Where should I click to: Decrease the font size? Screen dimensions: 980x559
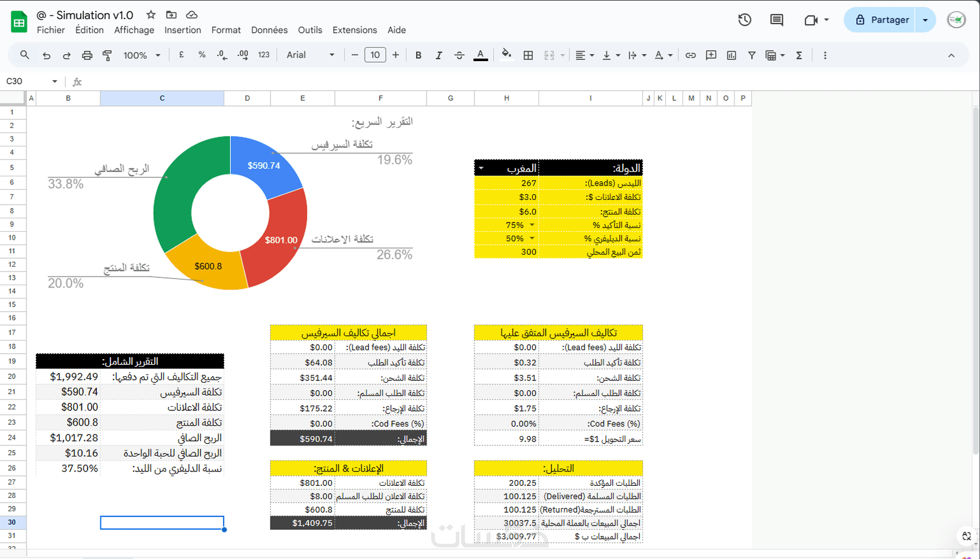[355, 55]
